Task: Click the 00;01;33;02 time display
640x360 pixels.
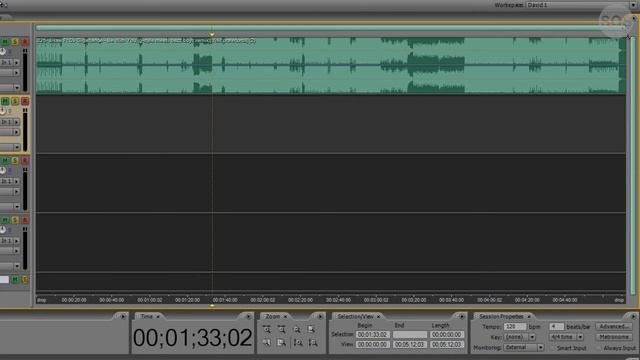Action: pos(192,338)
